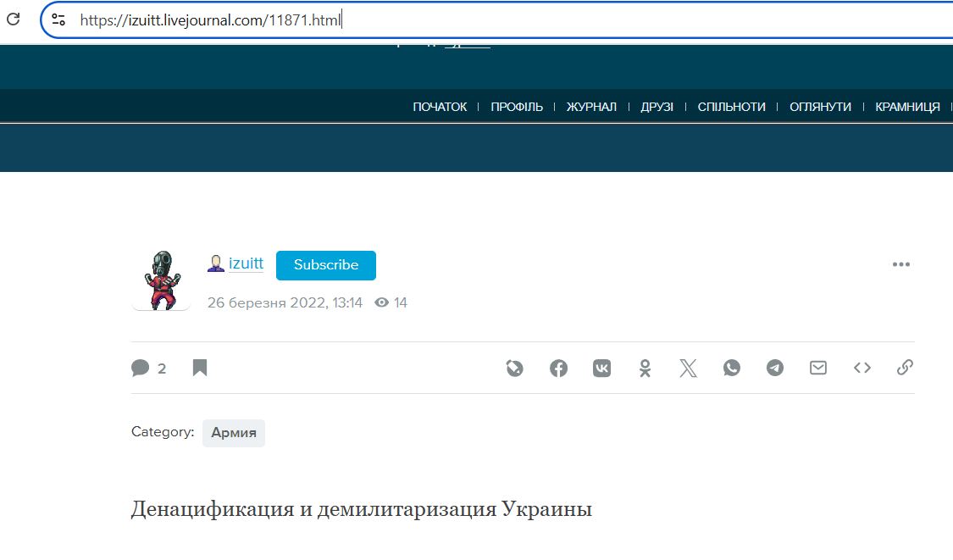Bookmark this post
953x560 pixels.
(x=200, y=368)
